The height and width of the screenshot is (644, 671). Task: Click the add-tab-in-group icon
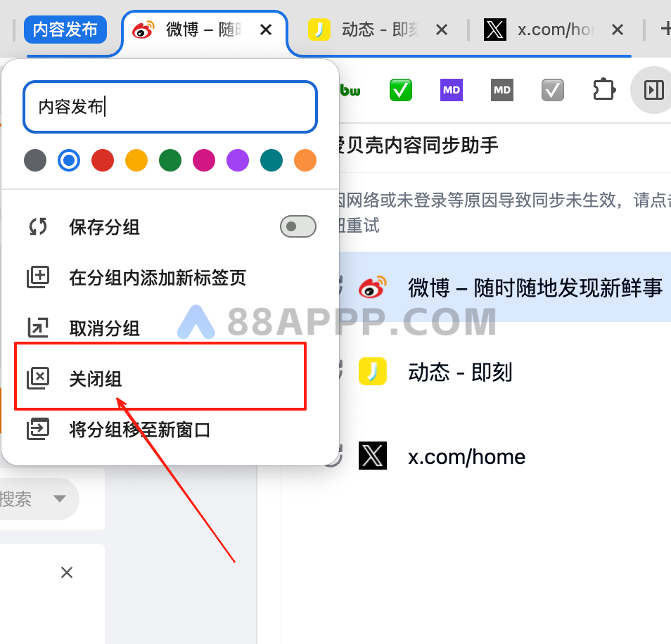pyautogui.click(x=38, y=277)
